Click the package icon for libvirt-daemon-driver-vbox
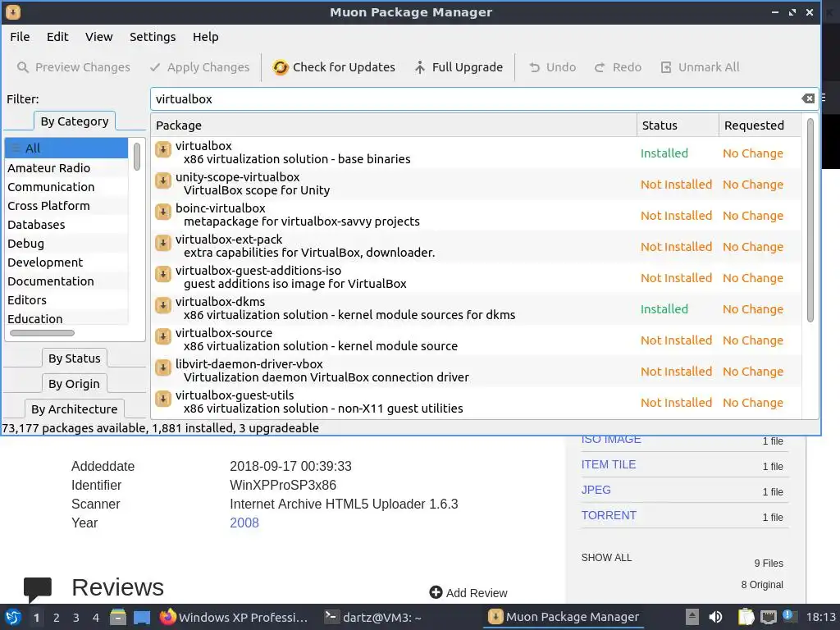 163,367
